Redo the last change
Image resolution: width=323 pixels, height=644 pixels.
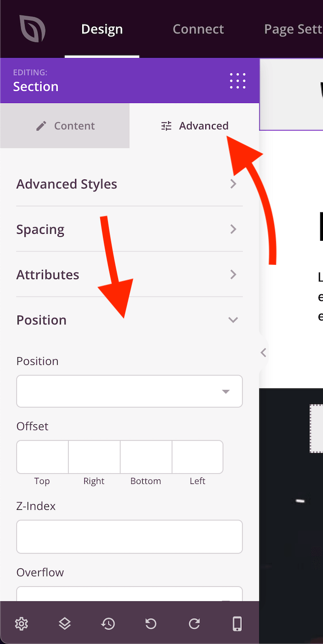click(x=194, y=623)
